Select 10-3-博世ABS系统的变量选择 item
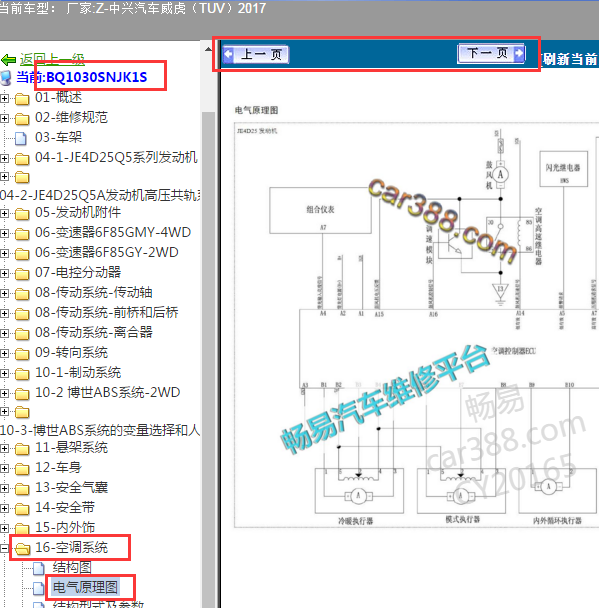 click(100, 430)
